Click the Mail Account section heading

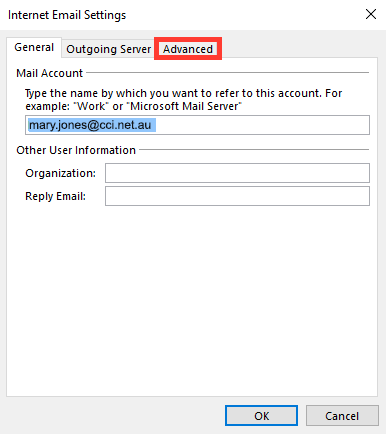tap(49, 73)
